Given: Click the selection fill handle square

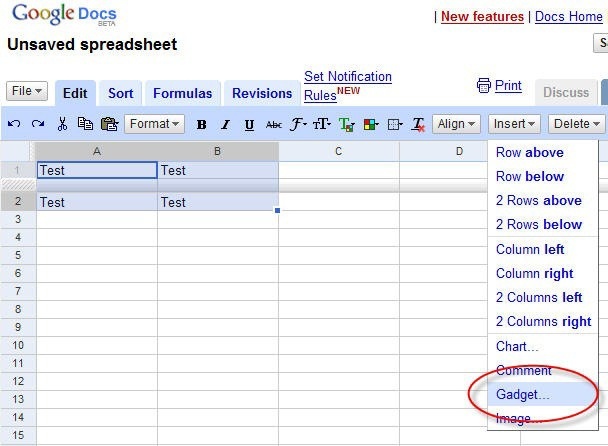Looking at the screenshot, I should [x=277, y=211].
